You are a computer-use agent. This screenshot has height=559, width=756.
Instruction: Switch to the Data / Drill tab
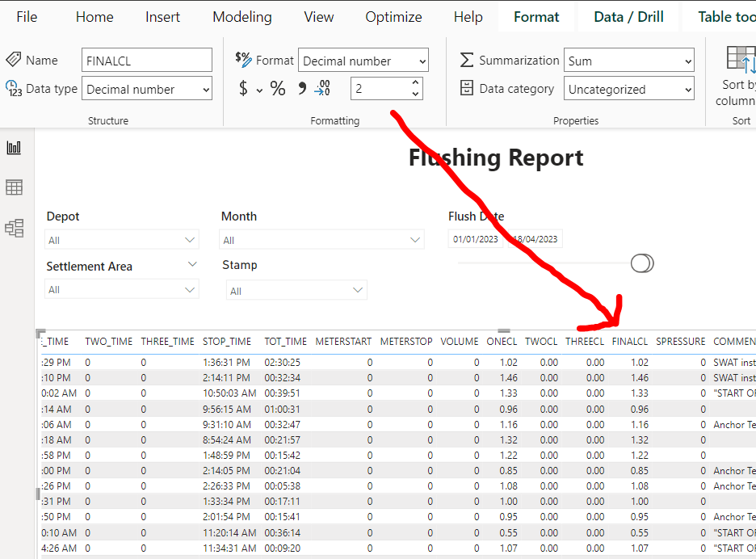(x=628, y=17)
